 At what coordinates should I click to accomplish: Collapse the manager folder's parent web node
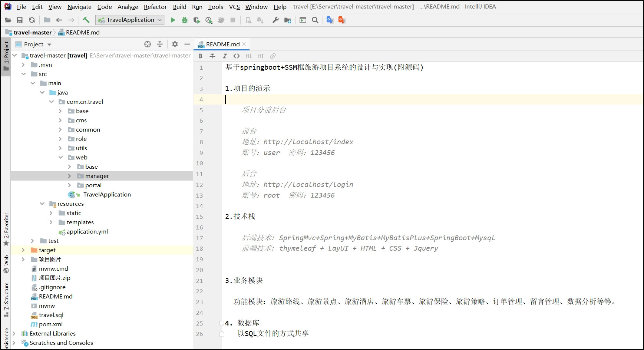(61, 157)
